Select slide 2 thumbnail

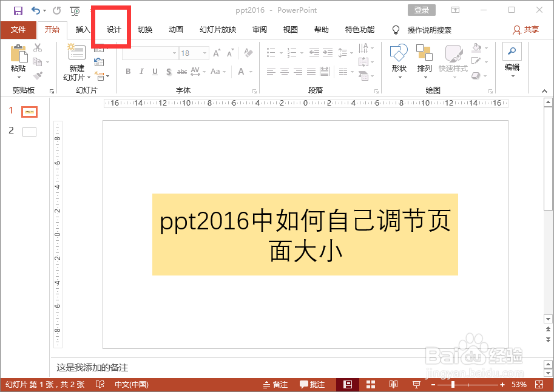pos(29,132)
